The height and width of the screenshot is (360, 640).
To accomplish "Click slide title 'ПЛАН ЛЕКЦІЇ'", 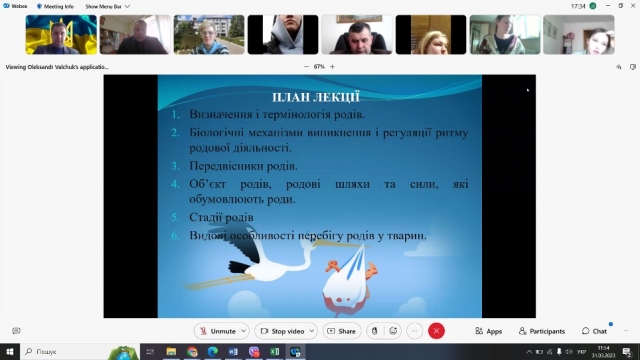I will click(316, 97).
